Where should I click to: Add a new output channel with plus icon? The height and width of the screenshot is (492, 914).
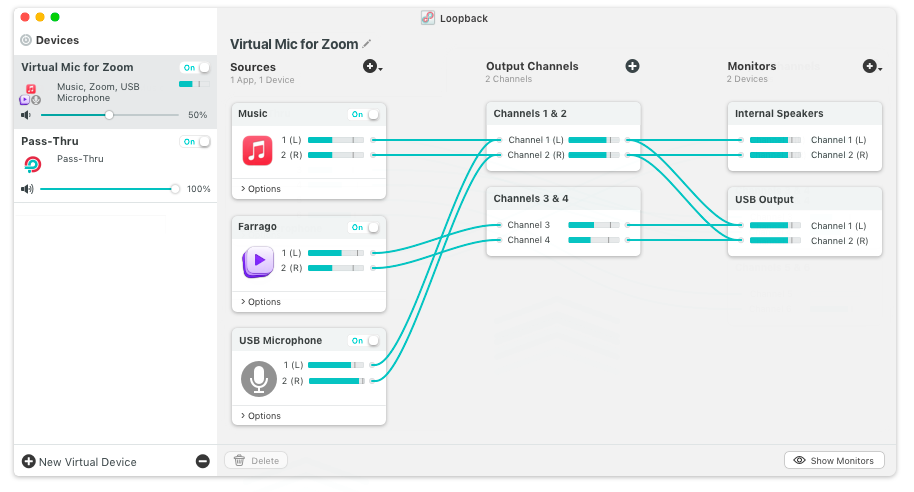pyautogui.click(x=632, y=66)
